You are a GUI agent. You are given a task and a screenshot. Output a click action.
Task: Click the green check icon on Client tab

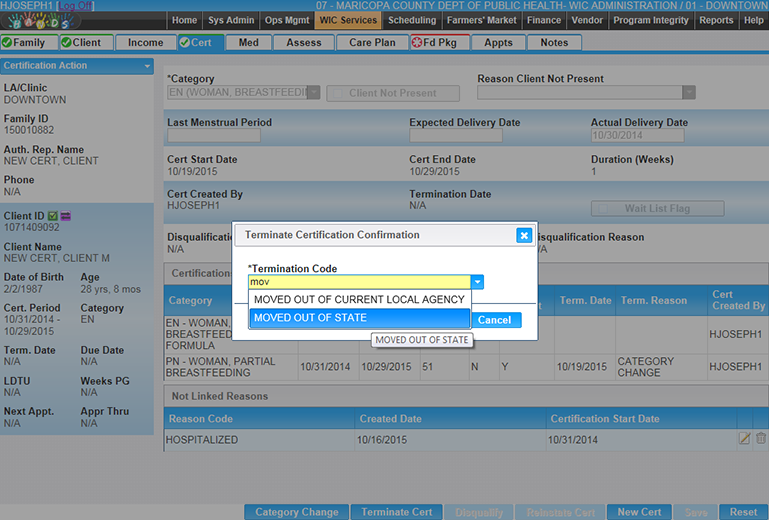pos(66,42)
